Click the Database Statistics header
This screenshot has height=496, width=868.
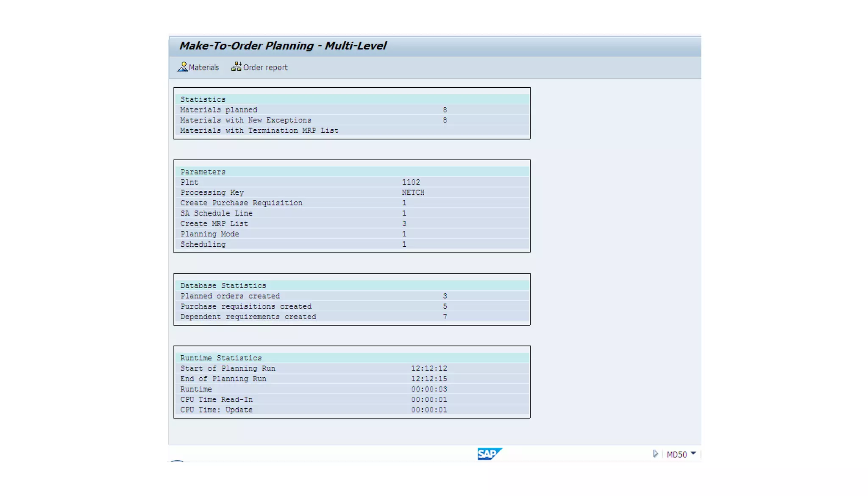(x=223, y=286)
